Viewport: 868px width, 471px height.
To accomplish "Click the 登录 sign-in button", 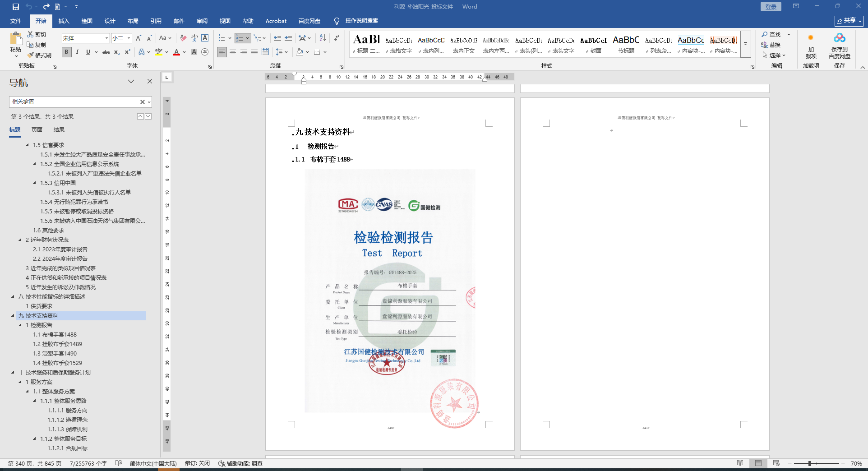I will click(771, 7).
